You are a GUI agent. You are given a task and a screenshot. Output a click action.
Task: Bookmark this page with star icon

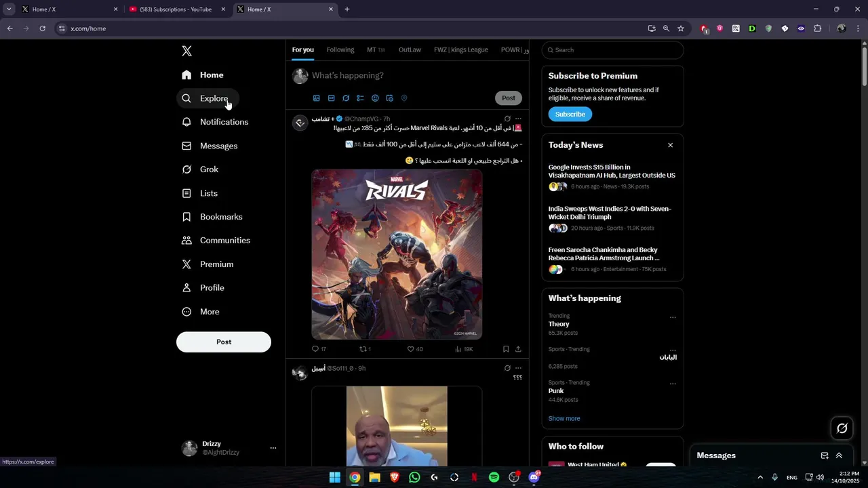tap(681, 28)
